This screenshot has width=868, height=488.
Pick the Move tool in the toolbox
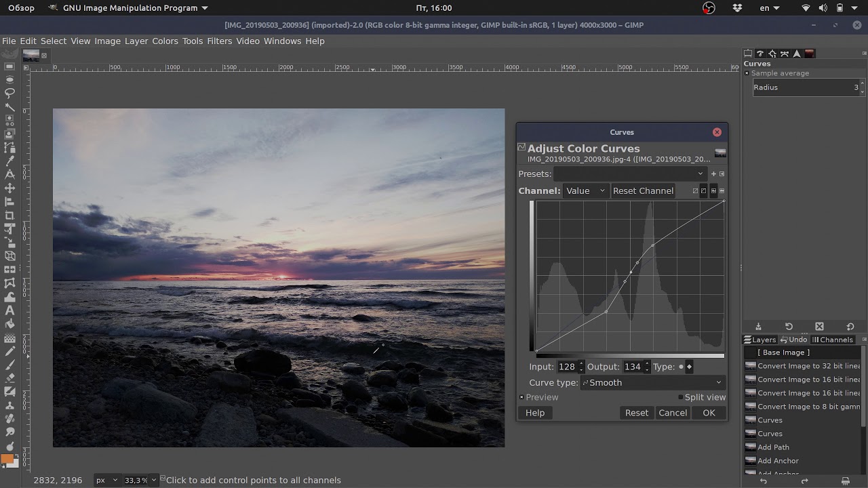9,188
